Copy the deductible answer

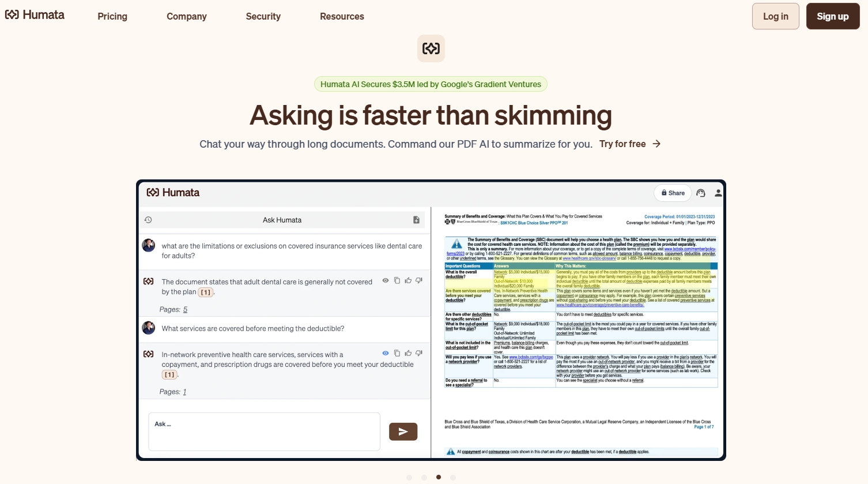coord(397,353)
